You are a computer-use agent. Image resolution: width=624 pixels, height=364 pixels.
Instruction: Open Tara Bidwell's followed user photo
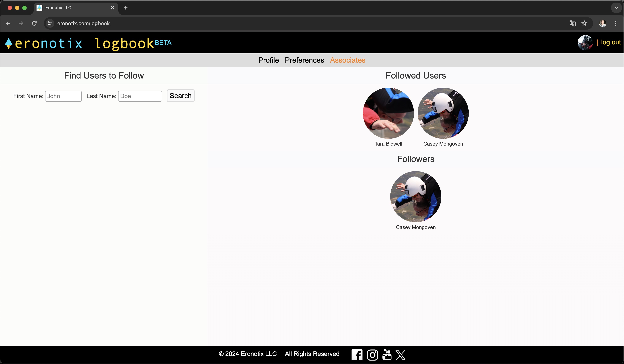click(388, 113)
